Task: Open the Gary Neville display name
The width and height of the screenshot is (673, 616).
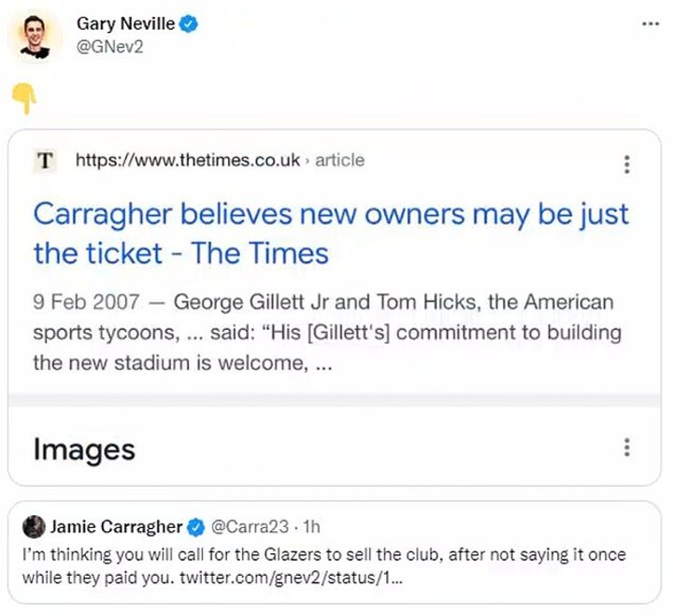Action: click(x=124, y=24)
